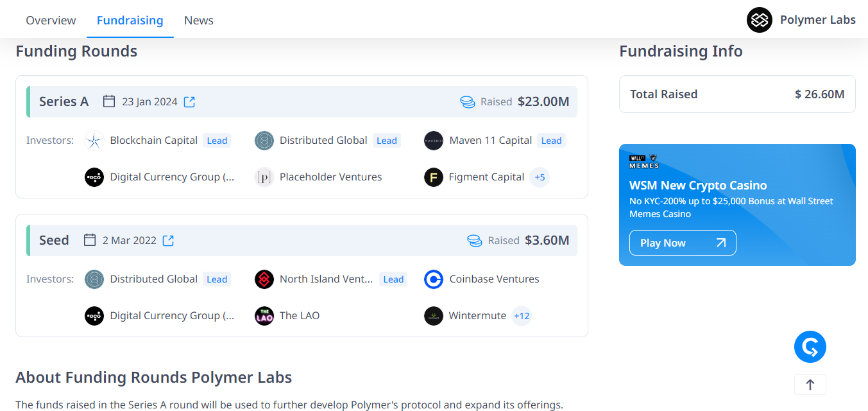Open Coinbase Ventures investor link
This screenshot has height=411, width=868.
tap(494, 279)
